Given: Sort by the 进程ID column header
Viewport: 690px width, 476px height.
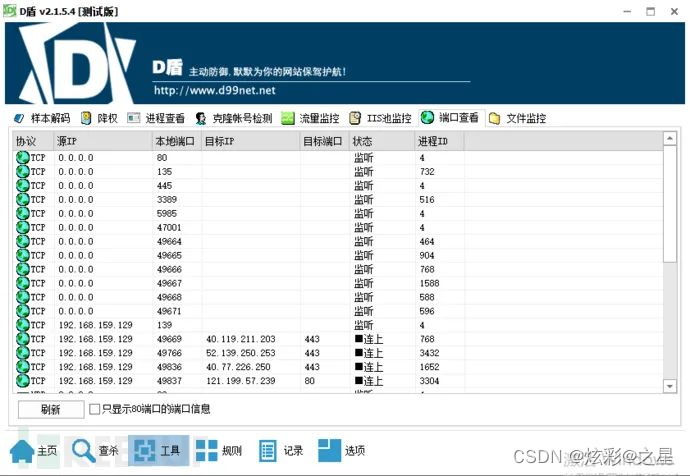Looking at the screenshot, I should coord(439,141).
